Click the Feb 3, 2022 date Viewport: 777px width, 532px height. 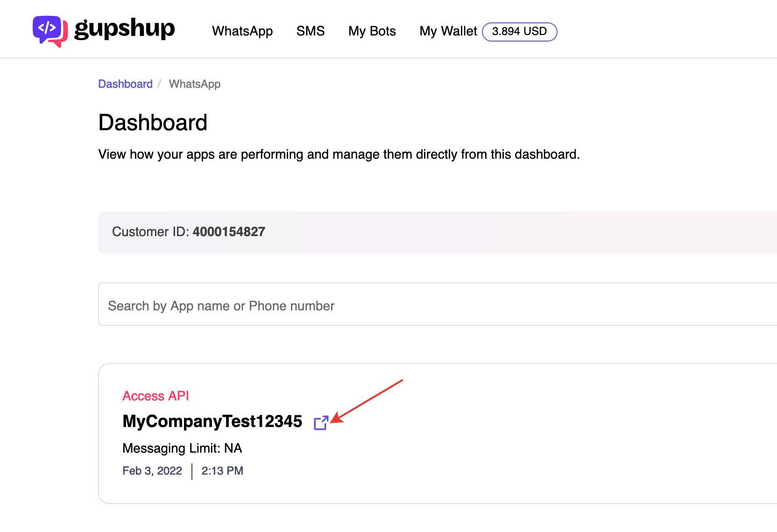[x=152, y=471]
